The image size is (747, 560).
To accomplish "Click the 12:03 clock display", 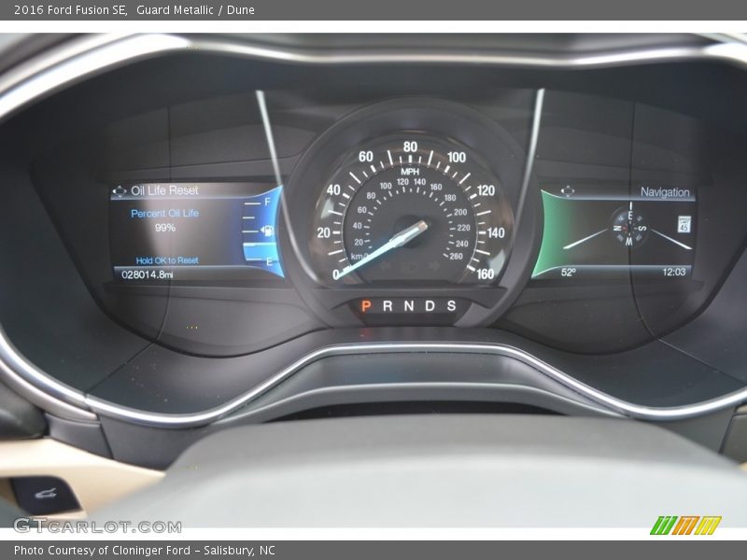I will [x=673, y=273].
